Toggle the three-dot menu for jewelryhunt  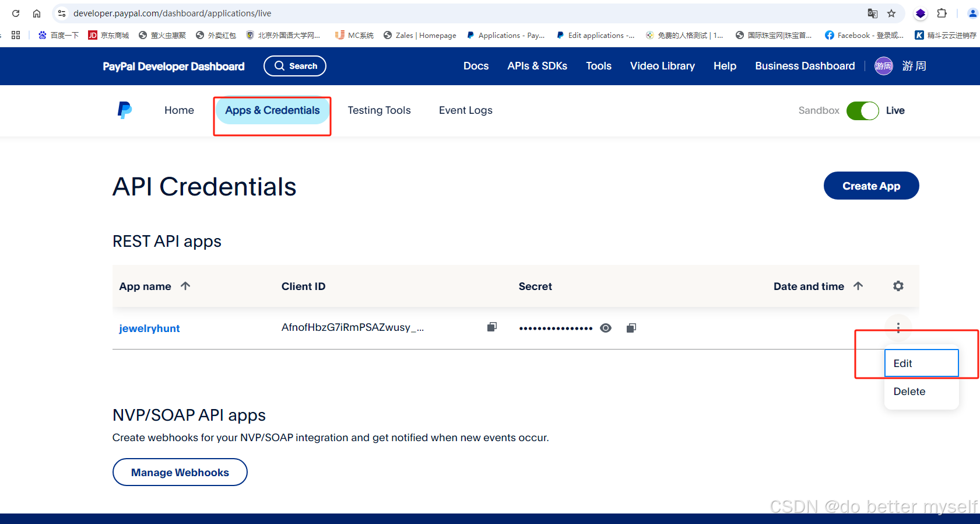898,328
